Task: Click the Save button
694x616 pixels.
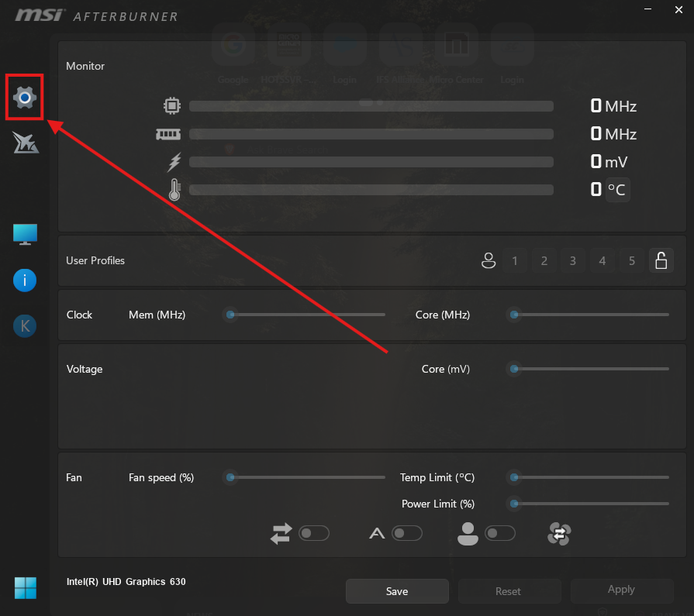Action: pyautogui.click(x=397, y=591)
